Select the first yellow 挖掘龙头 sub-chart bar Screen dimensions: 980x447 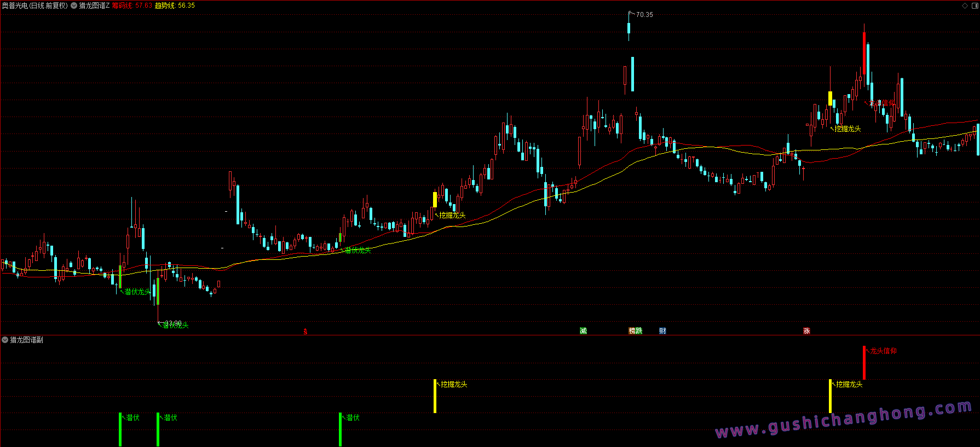pos(435,396)
